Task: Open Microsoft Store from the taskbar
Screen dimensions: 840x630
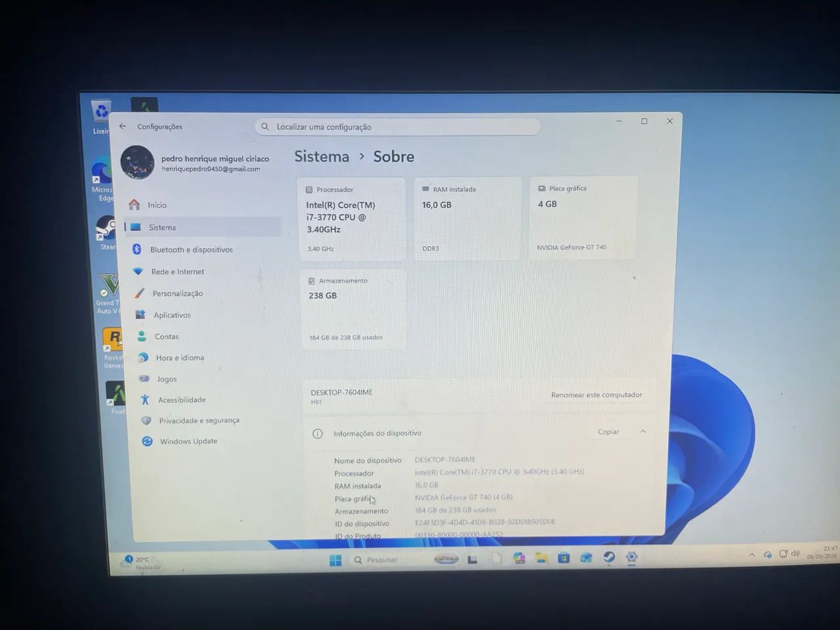Action: click(564, 558)
